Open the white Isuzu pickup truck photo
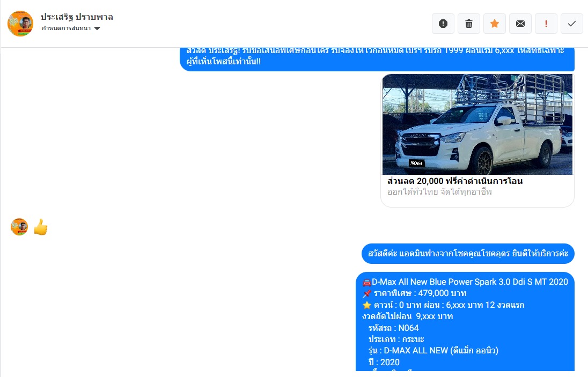 coord(477,124)
